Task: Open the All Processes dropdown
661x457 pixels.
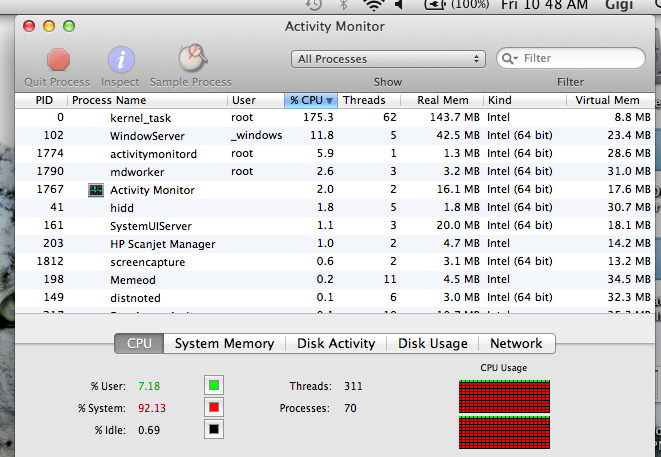Action: point(388,59)
